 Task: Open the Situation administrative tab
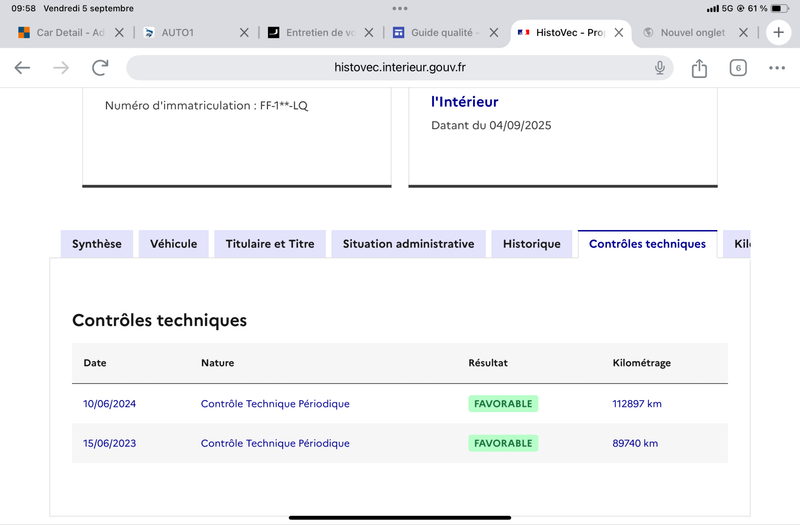coord(408,244)
